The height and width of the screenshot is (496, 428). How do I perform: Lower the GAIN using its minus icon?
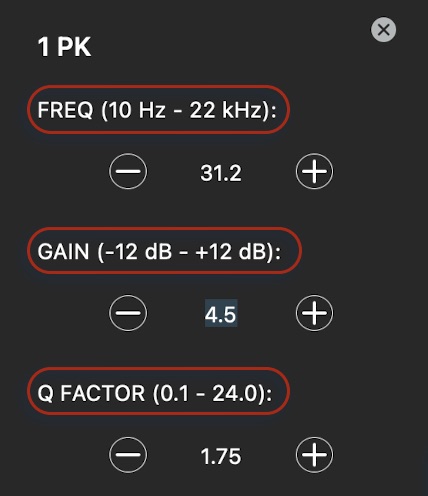point(128,313)
